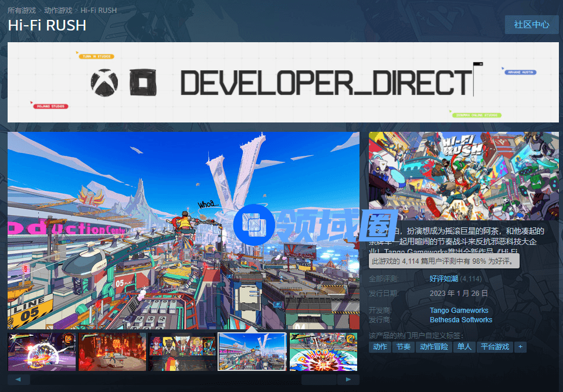Click the 好评如潮 review summary
The image size is (563, 392).
[443, 279]
